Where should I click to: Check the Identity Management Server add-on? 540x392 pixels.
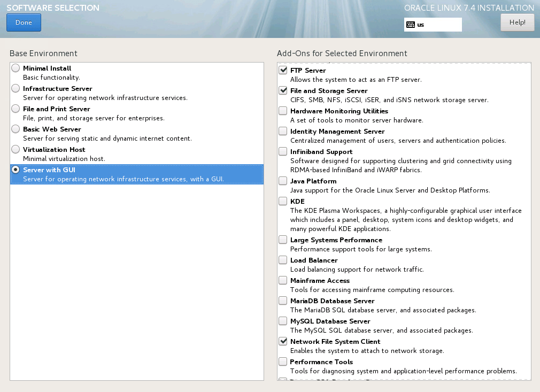coord(282,131)
